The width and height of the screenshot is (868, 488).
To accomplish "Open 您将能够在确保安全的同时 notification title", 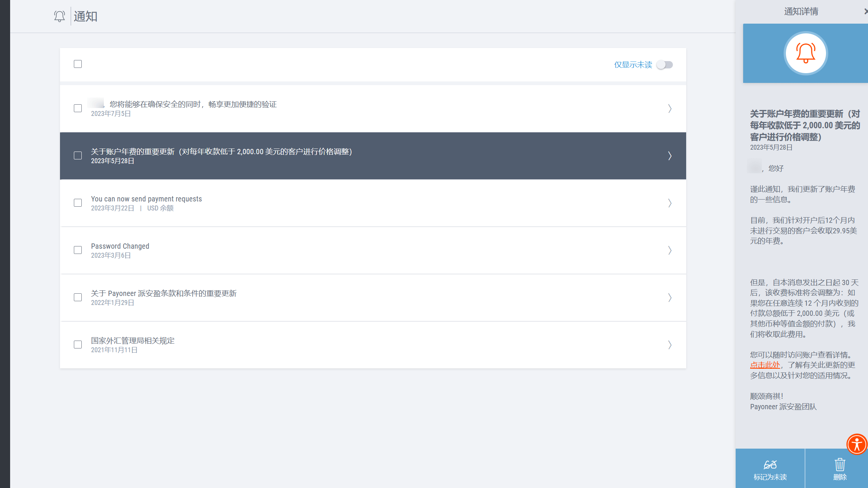I will click(193, 104).
